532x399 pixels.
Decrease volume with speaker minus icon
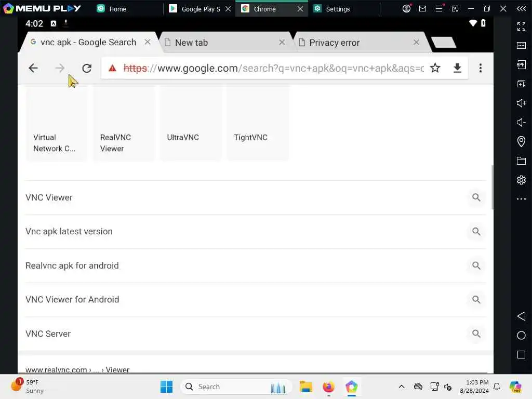(521, 122)
